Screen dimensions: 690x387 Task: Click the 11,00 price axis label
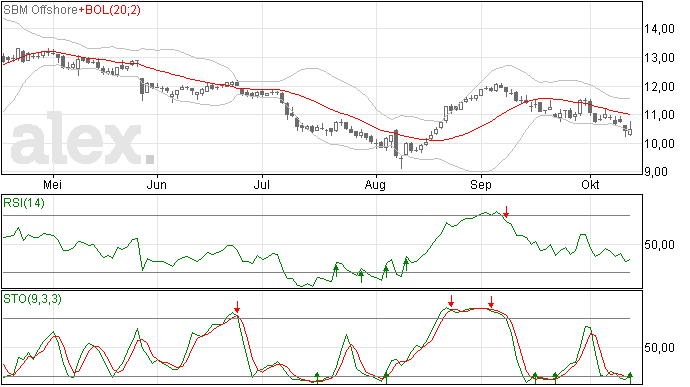[x=659, y=115]
